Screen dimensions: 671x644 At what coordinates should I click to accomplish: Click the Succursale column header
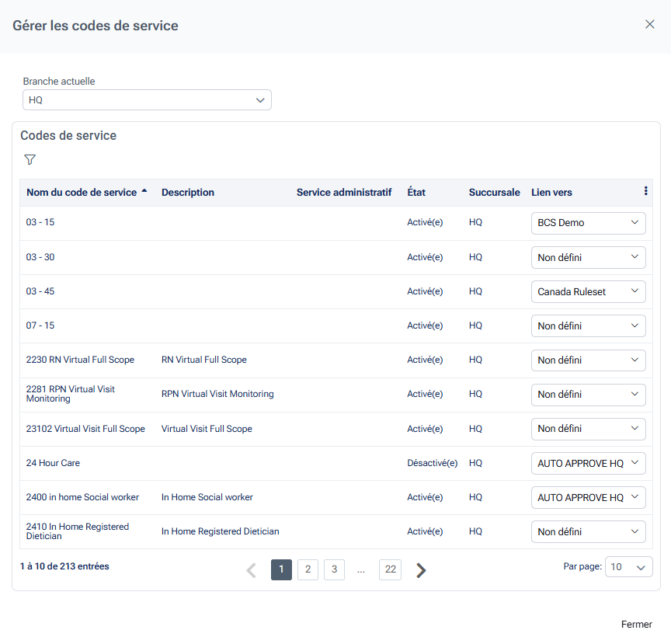point(494,193)
